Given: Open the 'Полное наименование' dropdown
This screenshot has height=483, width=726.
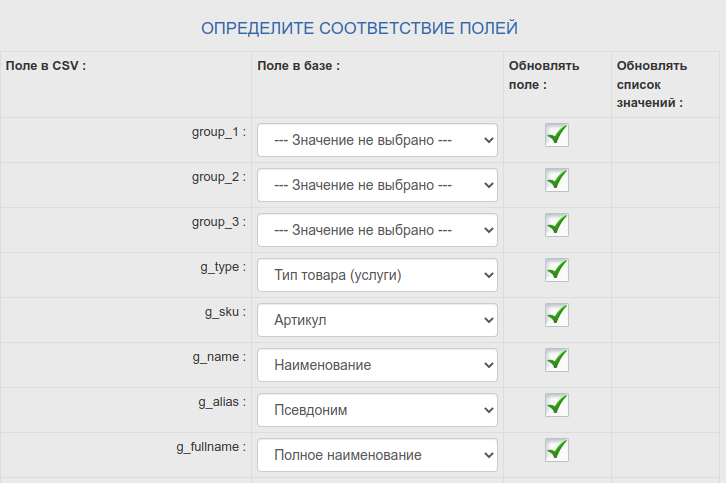Looking at the screenshot, I should tap(377, 455).
